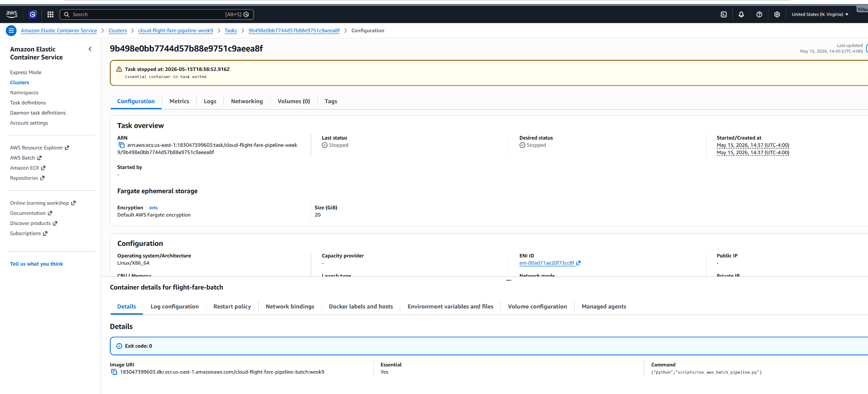Open the Documentation external link
868x394 pixels.
pos(31,213)
